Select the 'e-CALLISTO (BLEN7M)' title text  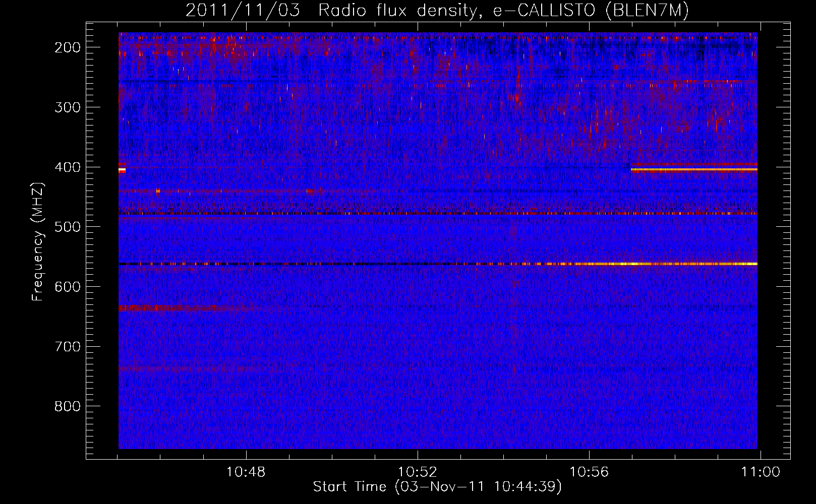pyautogui.click(x=591, y=11)
